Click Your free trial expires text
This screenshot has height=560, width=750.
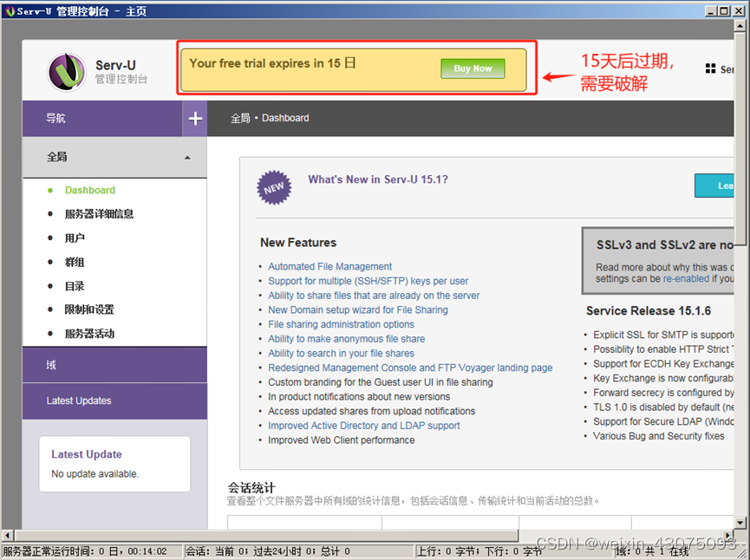272,63
